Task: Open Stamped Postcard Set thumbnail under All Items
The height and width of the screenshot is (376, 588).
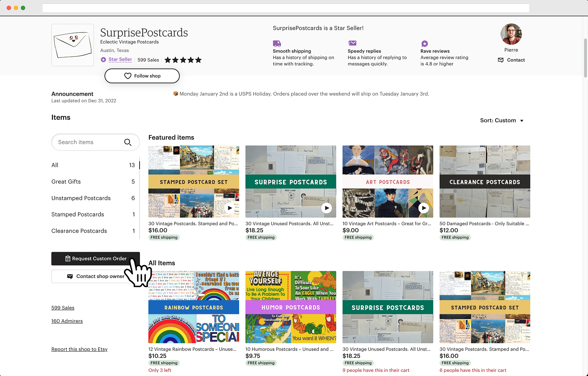Action: [485, 307]
